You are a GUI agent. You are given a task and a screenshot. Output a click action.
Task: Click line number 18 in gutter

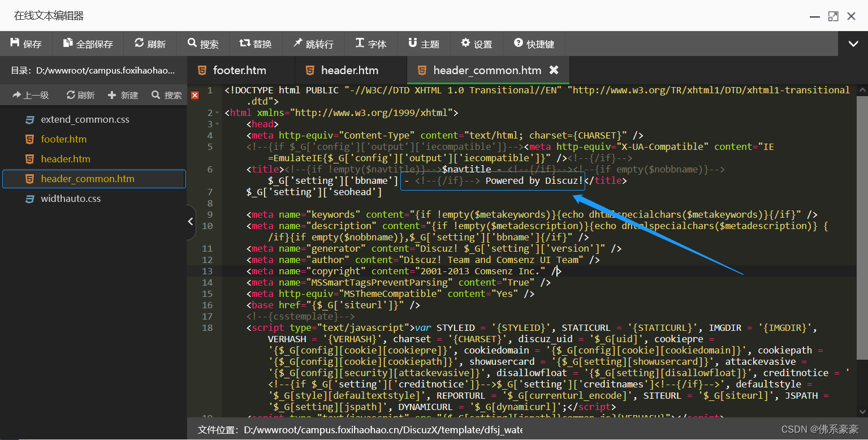[x=208, y=327]
